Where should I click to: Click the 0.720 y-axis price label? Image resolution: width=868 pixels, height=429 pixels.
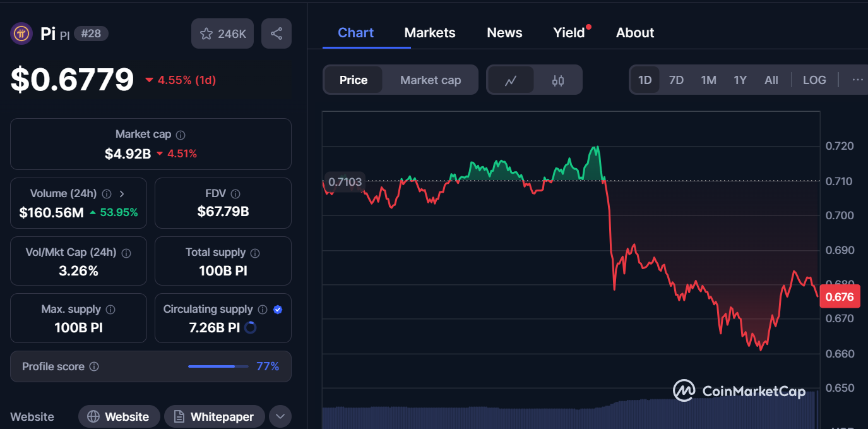point(840,147)
